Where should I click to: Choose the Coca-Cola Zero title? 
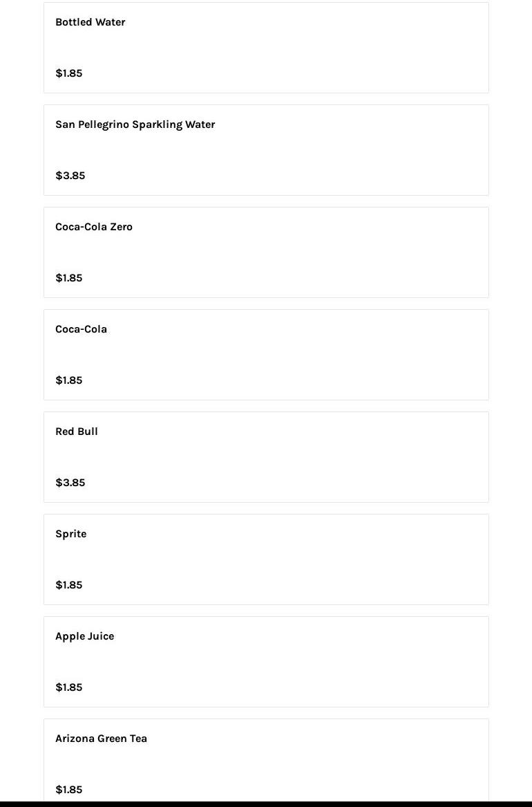(93, 227)
